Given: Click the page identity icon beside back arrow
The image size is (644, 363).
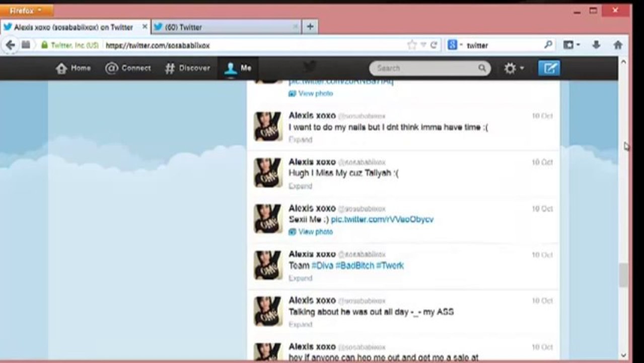Looking at the screenshot, I should [26, 45].
